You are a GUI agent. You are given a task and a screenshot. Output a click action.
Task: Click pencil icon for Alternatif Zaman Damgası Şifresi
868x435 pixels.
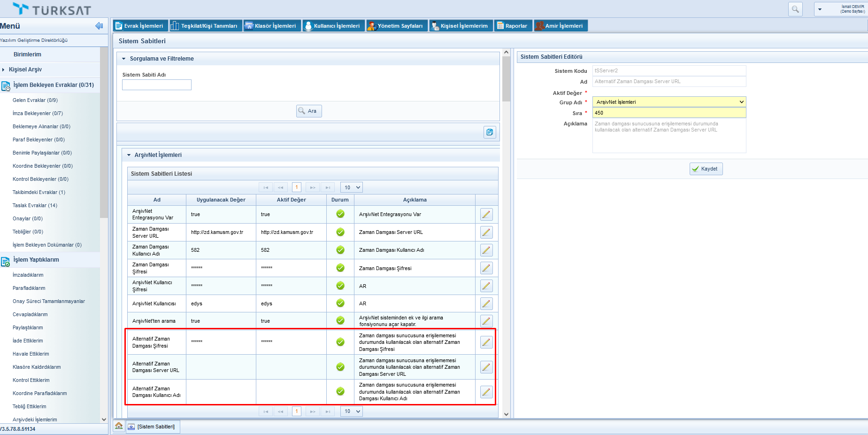pos(486,342)
